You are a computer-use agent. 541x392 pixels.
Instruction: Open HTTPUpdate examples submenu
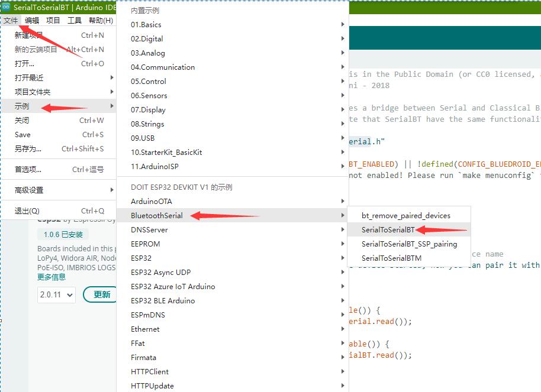(x=233, y=385)
